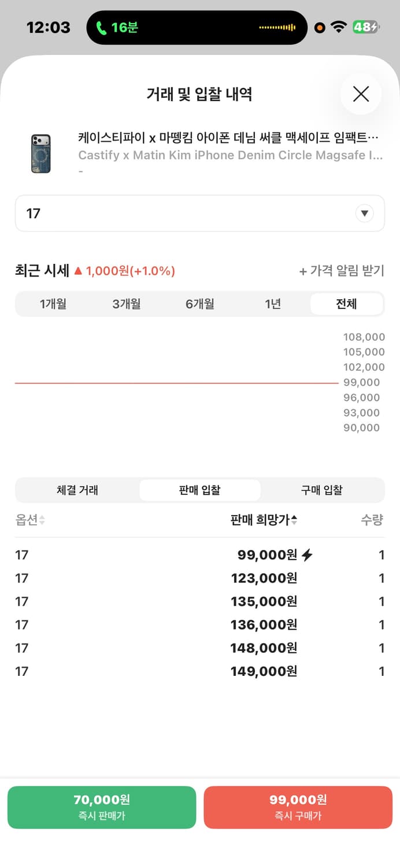Select the 1년 period on the price chart
Image resolution: width=400 pixels, height=868 pixels.
pyautogui.click(x=273, y=303)
